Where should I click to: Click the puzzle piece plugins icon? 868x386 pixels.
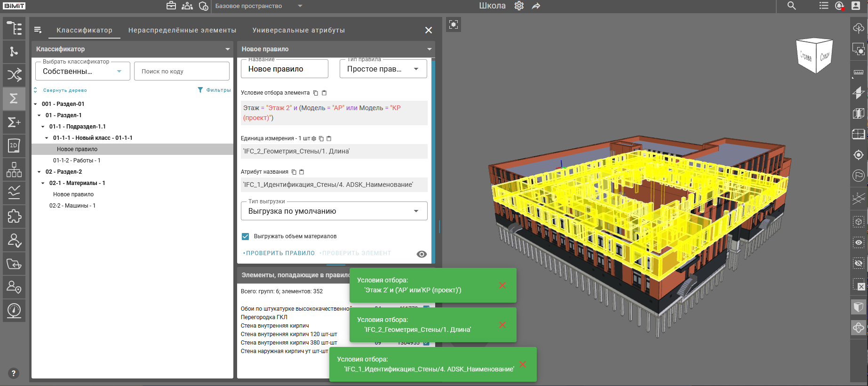(14, 216)
